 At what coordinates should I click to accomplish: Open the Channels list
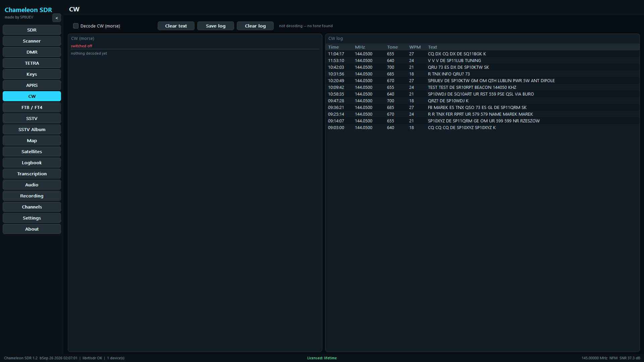[x=32, y=207]
